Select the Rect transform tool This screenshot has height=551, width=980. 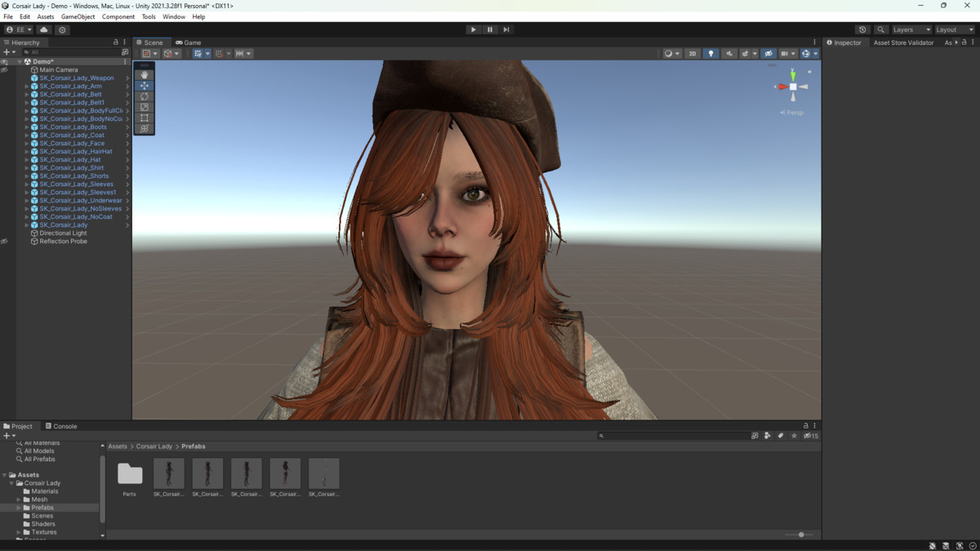pyautogui.click(x=145, y=118)
